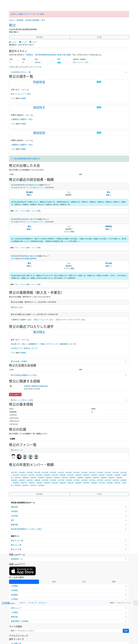Screen dimensions: 138x644
Task: Open the 秩父のファン人 link
Action: pos(17,450)
